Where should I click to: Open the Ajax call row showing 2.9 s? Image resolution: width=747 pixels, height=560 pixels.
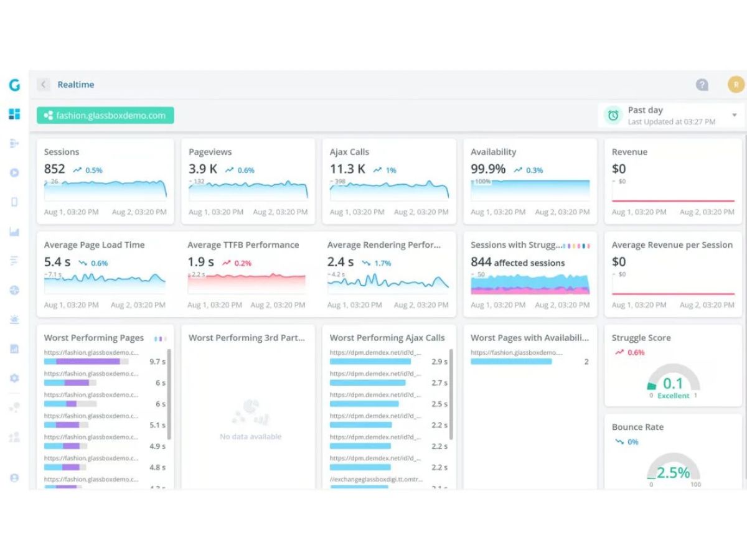pos(388,358)
